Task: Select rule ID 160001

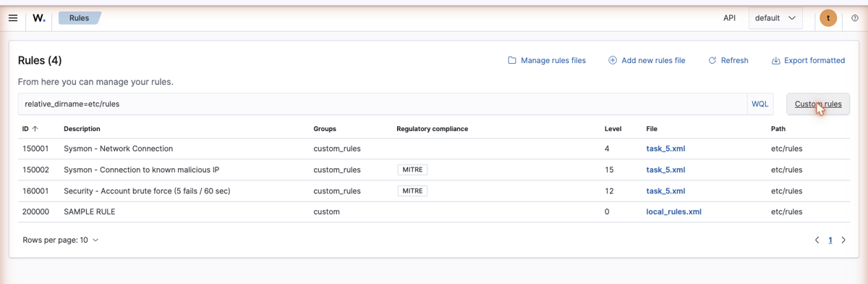Action: 35,191
